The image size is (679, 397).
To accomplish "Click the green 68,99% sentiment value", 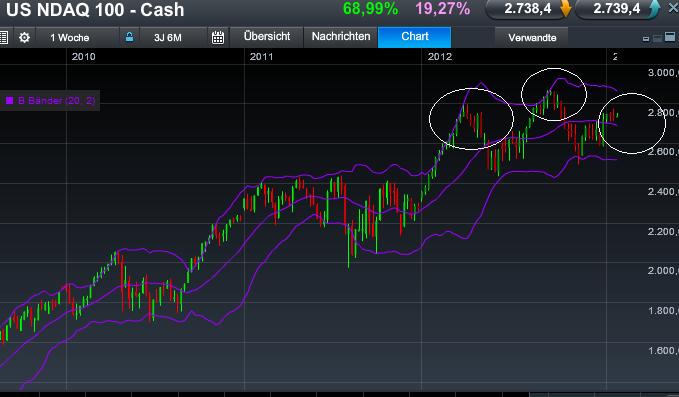I will click(x=370, y=9).
